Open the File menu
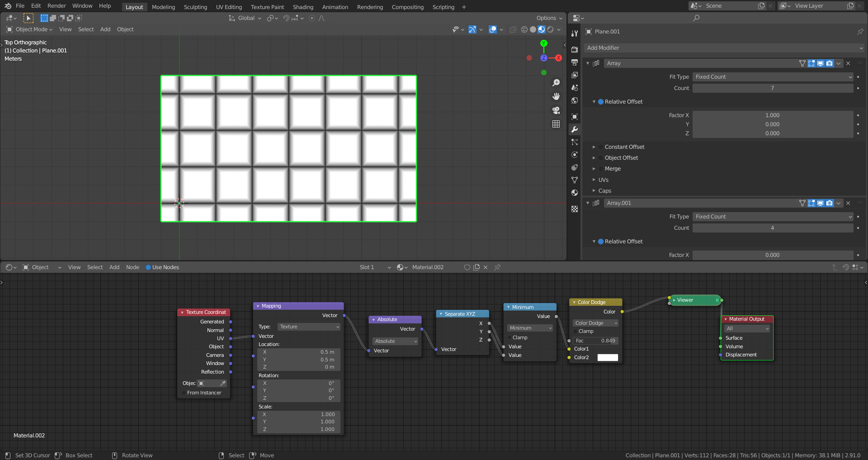This screenshot has width=868, height=460. 20,6
